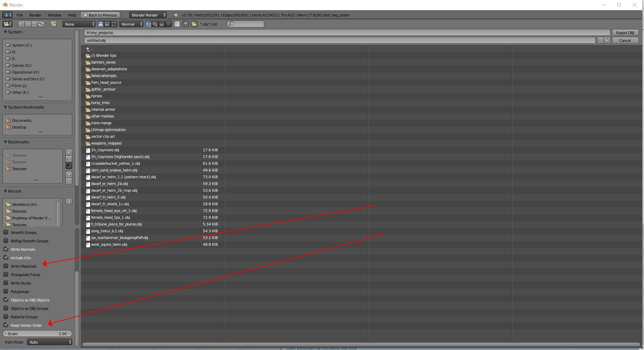Click the file search filter field
Viewport: 644px width, 350px height.
point(245,24)
